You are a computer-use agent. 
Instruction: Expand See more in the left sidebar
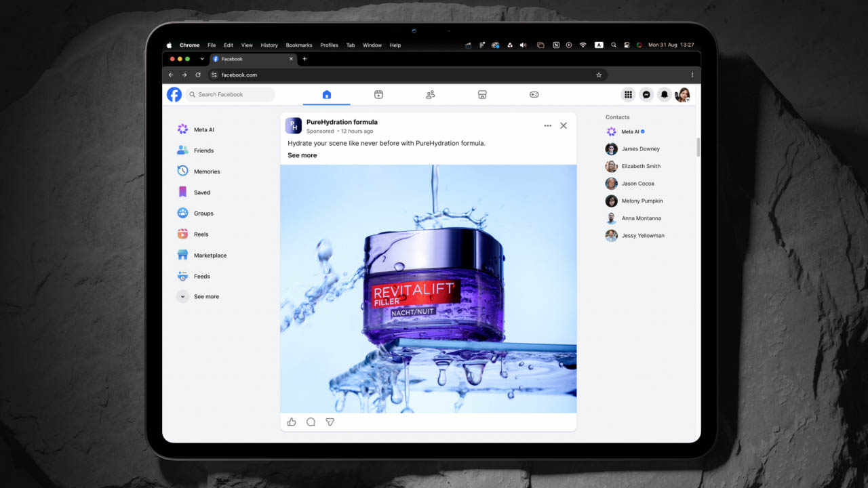tap(198, 297)
